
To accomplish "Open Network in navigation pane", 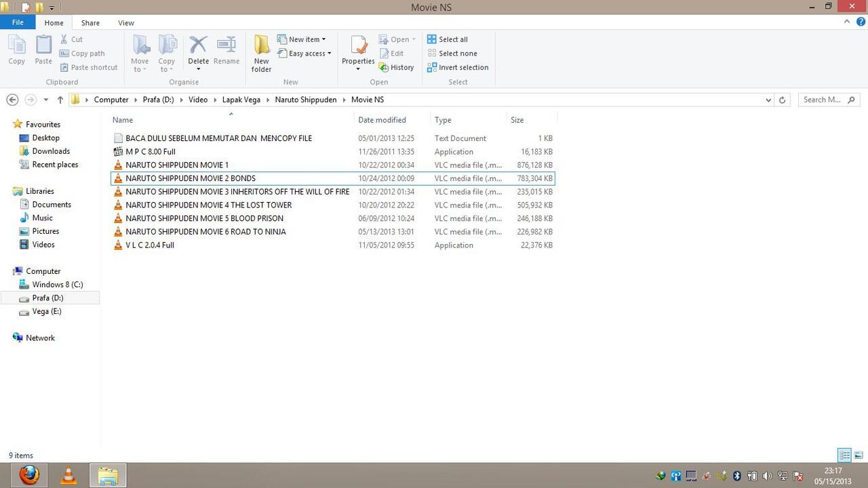I will [x=40, y=338].
